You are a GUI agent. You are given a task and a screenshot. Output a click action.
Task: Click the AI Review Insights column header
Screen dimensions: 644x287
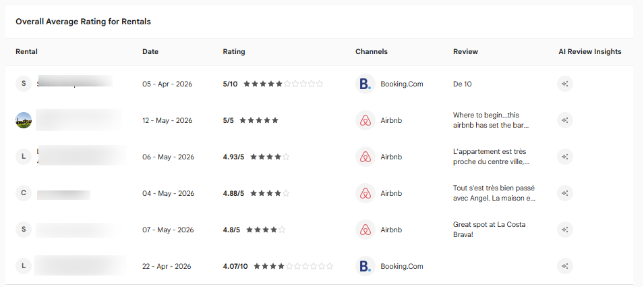coord(590,52)
